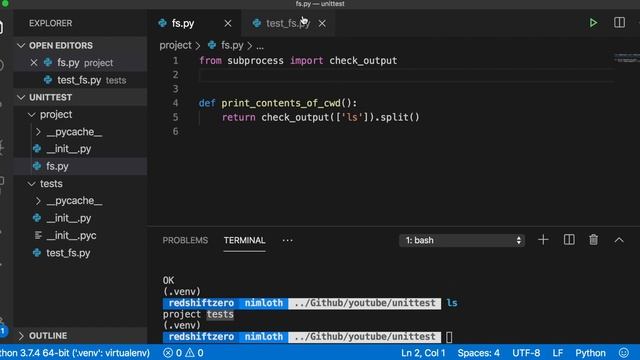Place cursor on empty line 2 of the editor
640x360 pixels.
pos(406,75)
